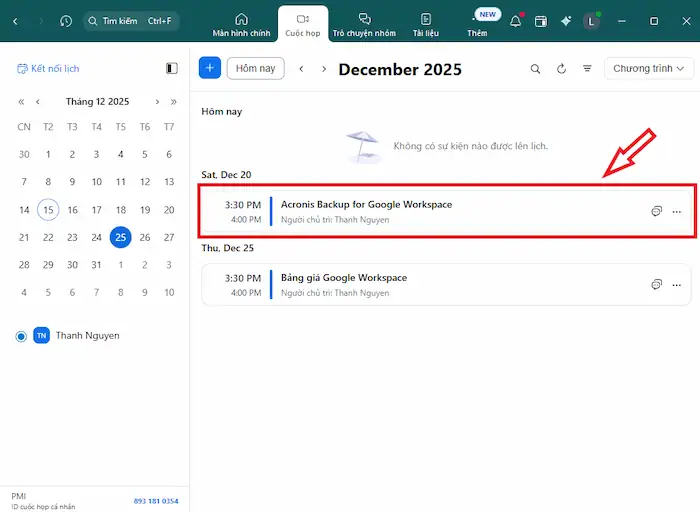Open the filter icon next to Chương trình

pos(587,69)
